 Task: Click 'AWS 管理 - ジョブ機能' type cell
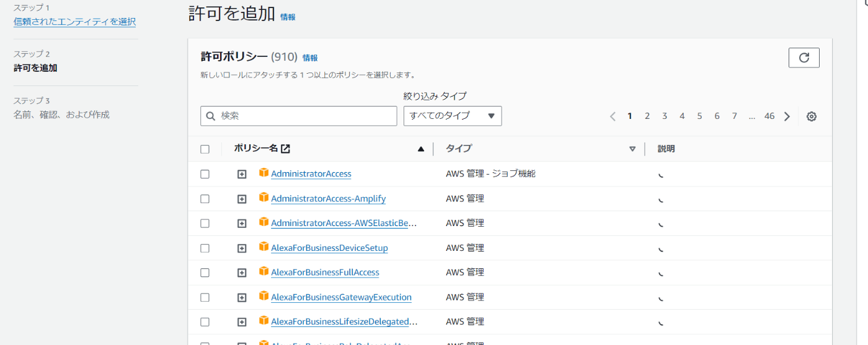[490, 174]
